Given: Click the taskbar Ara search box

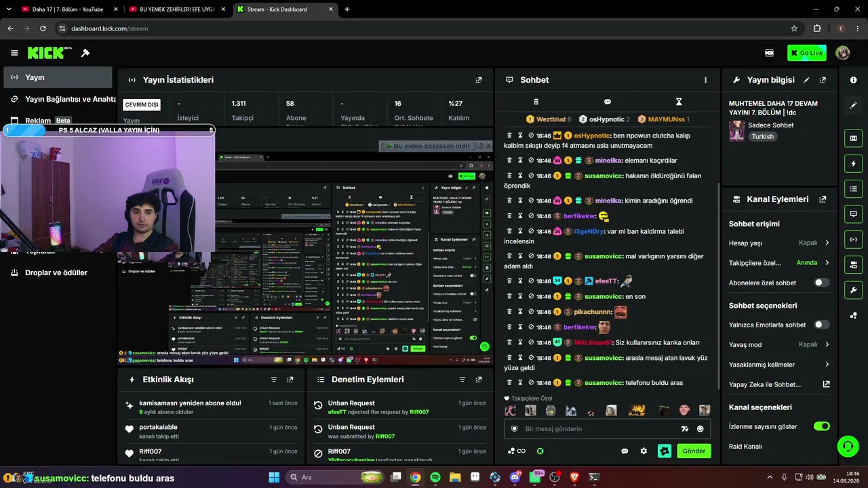Looking at the screenshot, I should tap(334, 477).
